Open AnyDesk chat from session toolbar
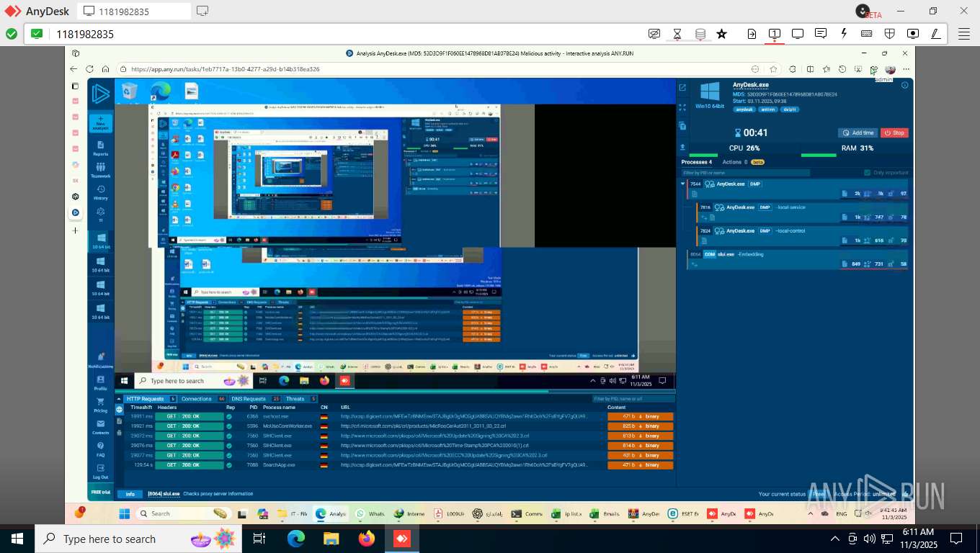 coord(821,34)
